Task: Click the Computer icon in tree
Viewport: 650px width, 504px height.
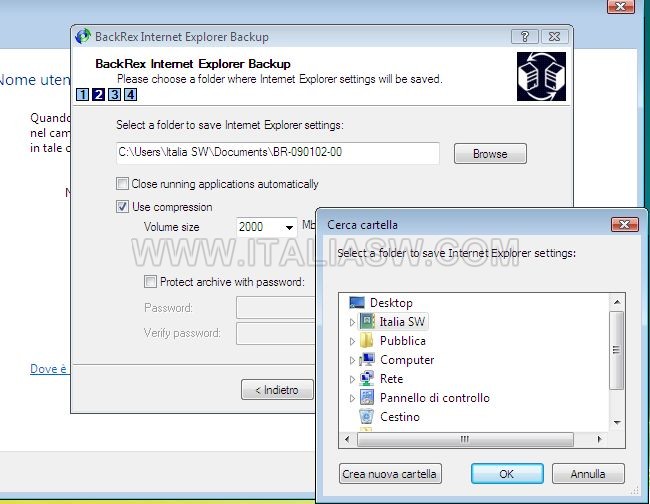Action: (x=367, y=360)
